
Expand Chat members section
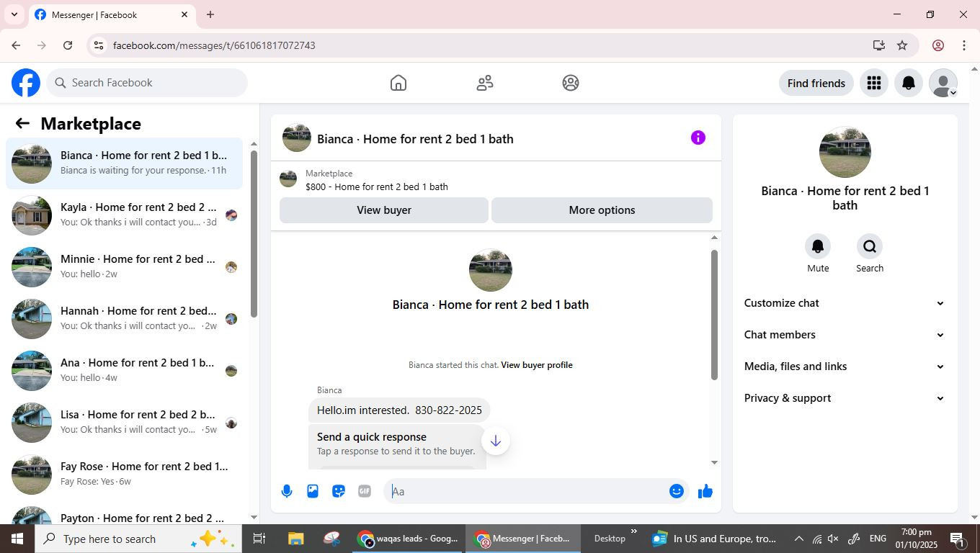pos(845,335)
